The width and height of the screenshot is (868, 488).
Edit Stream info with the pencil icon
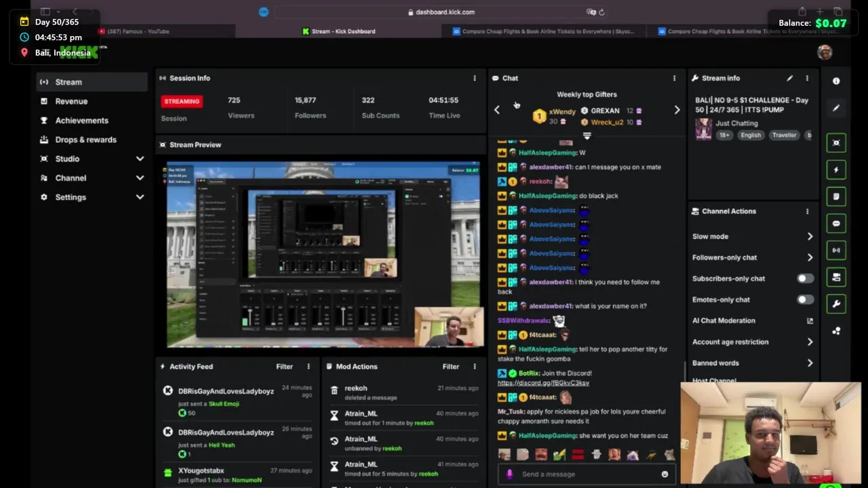click(x=789, y=78)
